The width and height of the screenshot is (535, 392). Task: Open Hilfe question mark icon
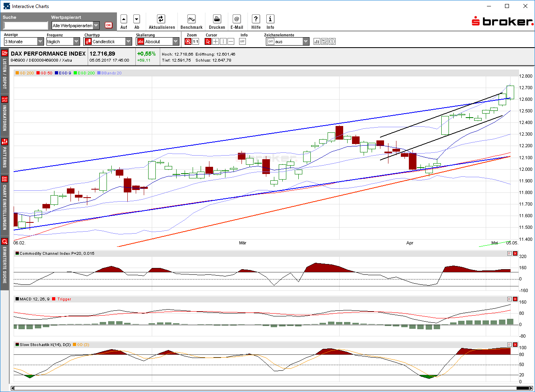(256, 19)
